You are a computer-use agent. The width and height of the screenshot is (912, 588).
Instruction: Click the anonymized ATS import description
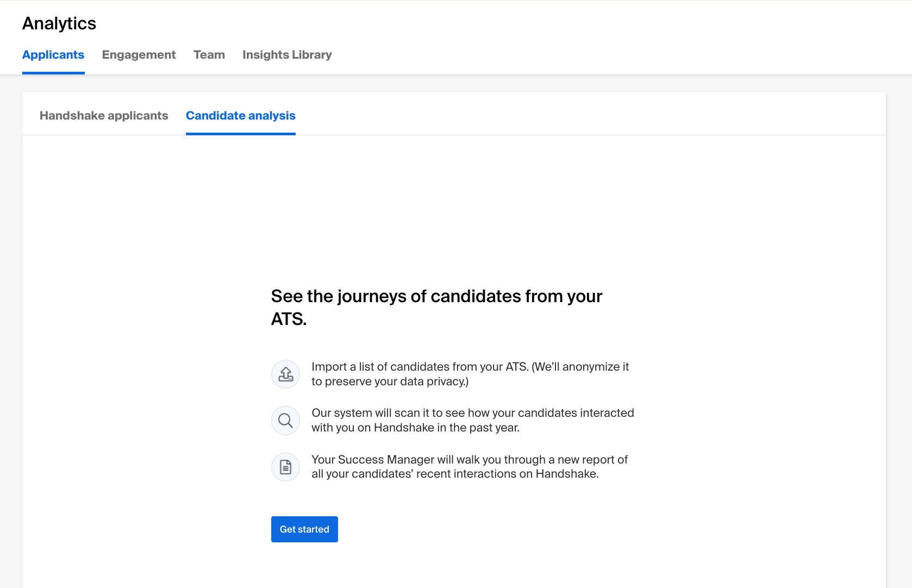470,374
